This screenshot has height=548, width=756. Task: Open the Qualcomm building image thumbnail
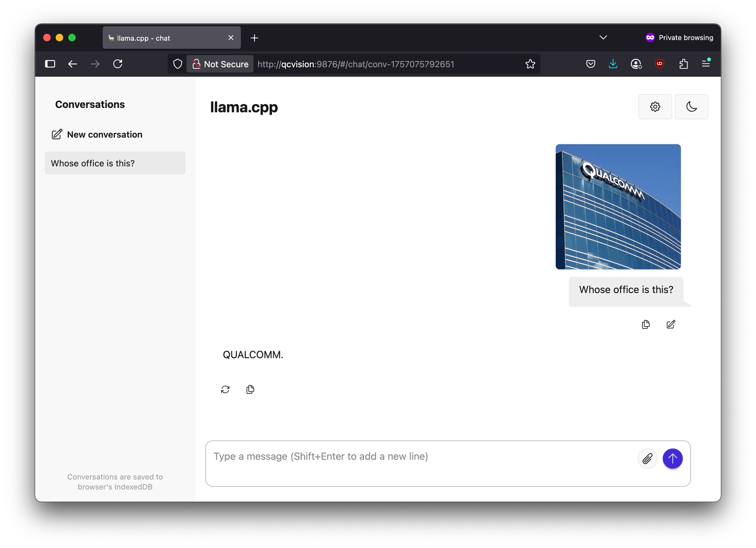coord(618,207)
